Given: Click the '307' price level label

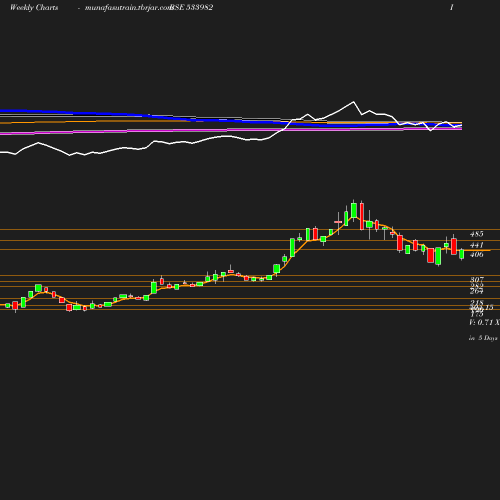Looking at the screenshot, I should tap(477, 279).
